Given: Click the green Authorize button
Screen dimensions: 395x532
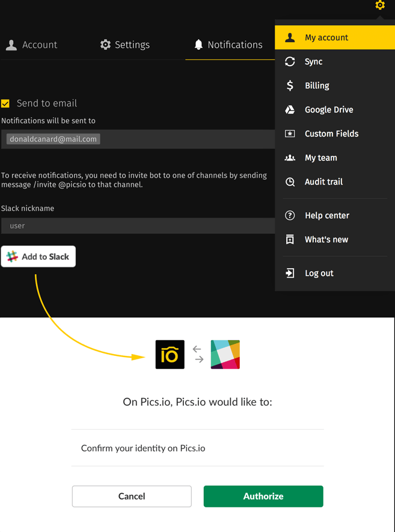Looking at the screenshot, I should pos(263,496).
